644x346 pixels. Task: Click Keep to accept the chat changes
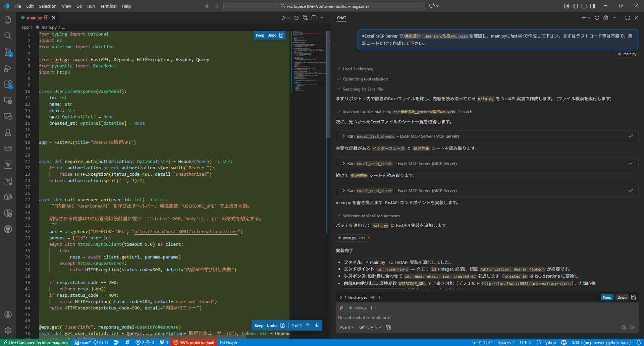607,297
